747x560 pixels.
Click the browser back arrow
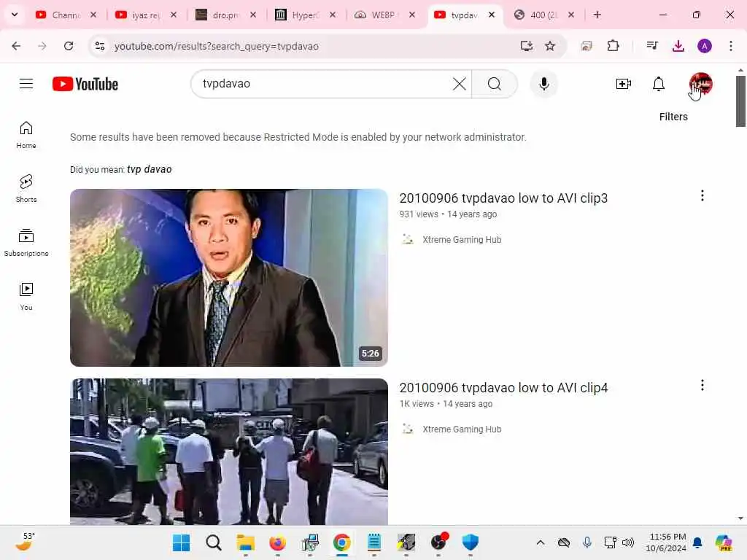16,46
